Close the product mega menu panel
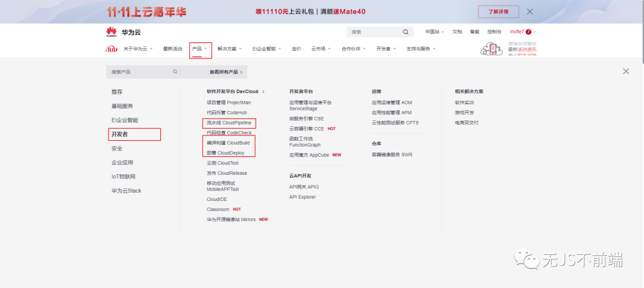The height and width of the screenshot is (288, 644). pyautogui.click(x=626, y=71)
